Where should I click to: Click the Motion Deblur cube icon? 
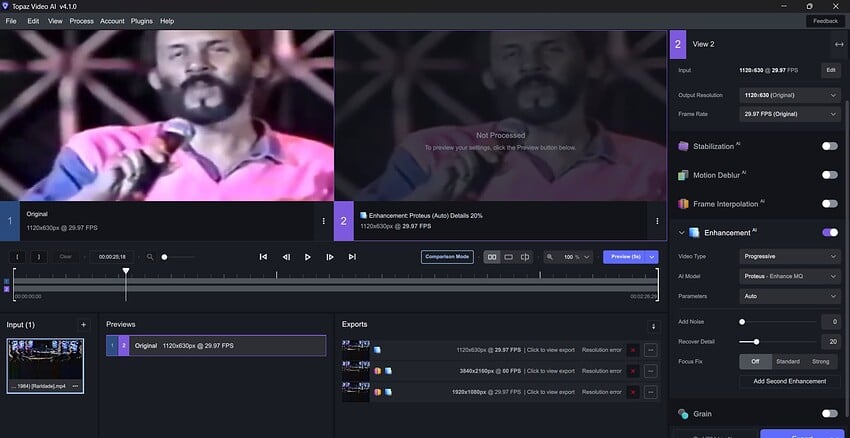[x=683, y=175]
